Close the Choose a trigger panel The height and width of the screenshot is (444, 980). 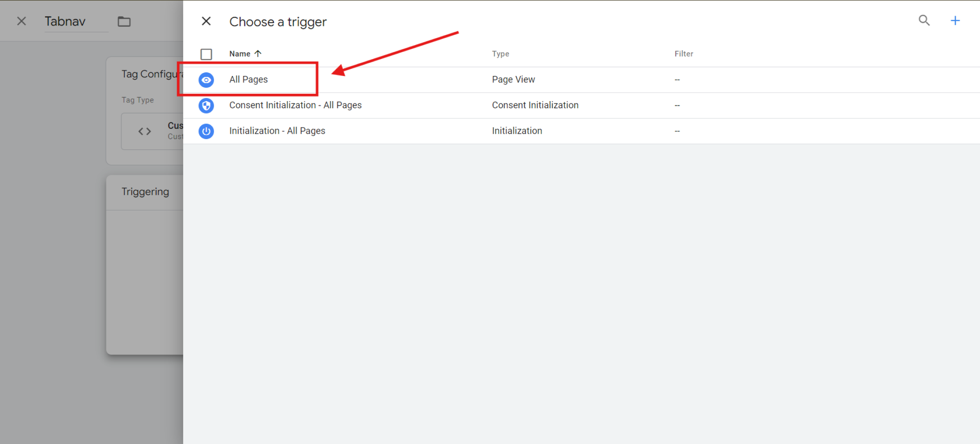[206, 21]
